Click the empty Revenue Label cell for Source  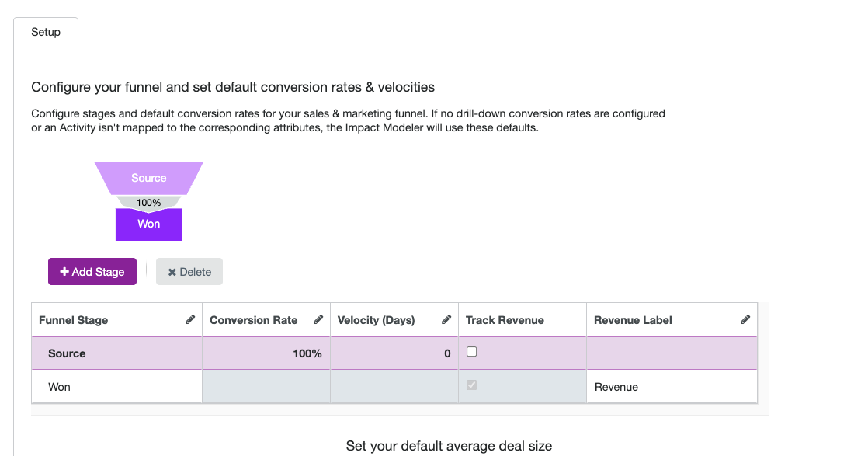(671, 353)
